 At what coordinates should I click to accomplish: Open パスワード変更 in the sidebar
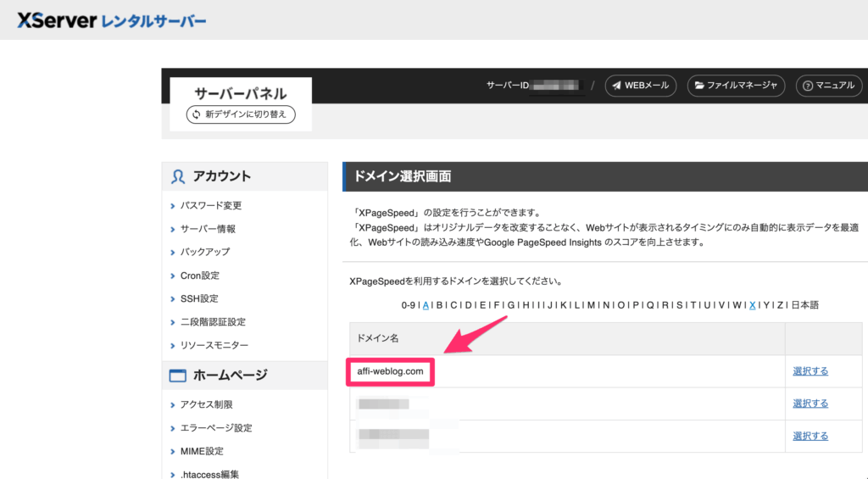(x=211, y=206)
